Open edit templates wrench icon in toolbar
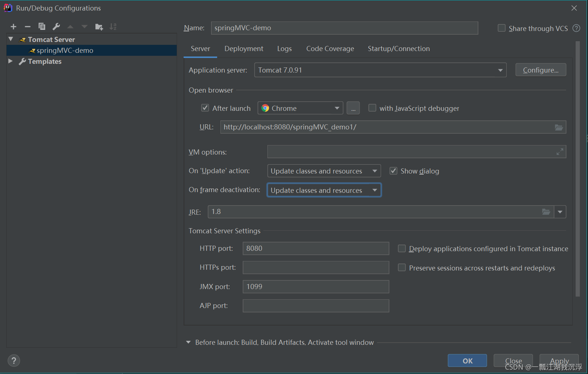Image resolution: width=588 pixels, height=374 pixels. point(56,27)
